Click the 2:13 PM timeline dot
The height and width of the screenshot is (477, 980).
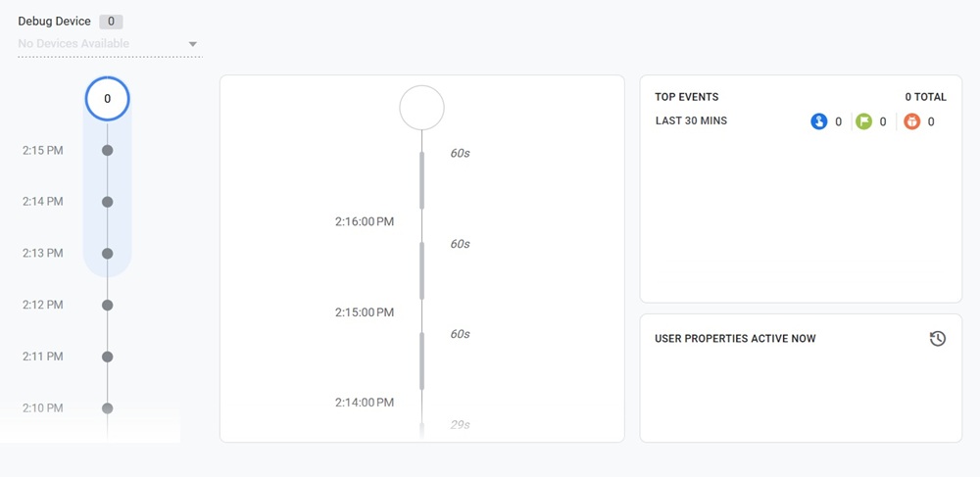coord(108,254)
